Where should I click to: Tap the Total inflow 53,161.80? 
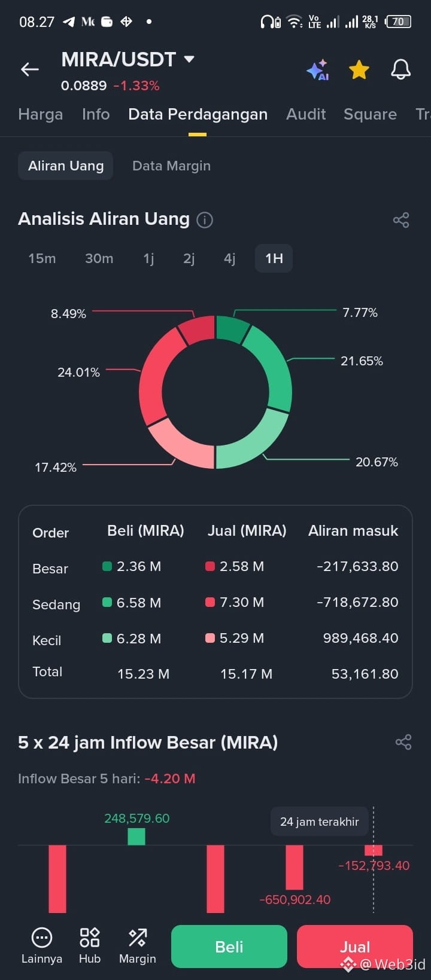coord(365,674)
